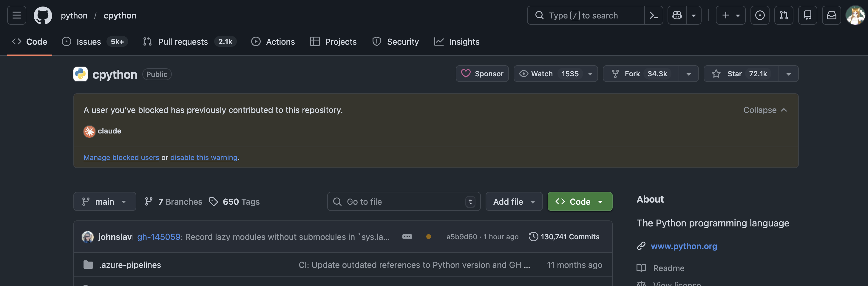Go to the python organization link

74,15
